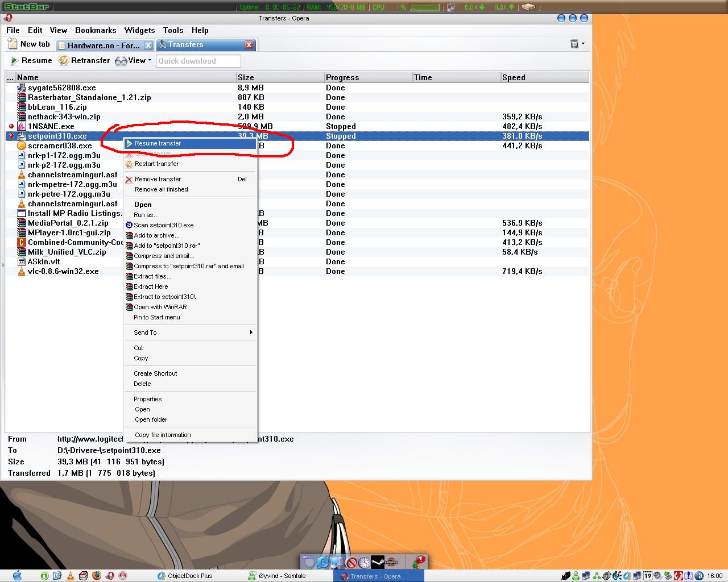Open the View dropdown with the glasses icon

coord(134,61)
